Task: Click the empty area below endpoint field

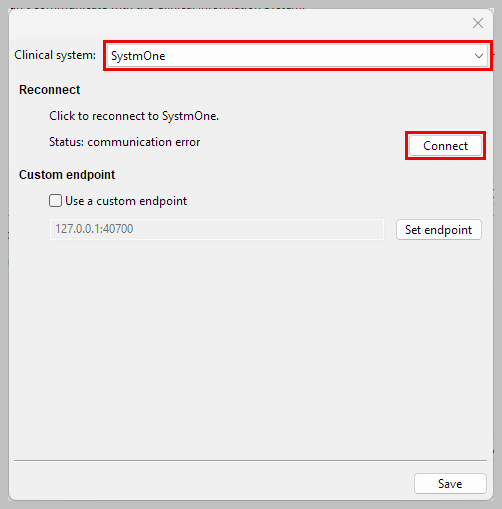Action: tap(250, 347)
